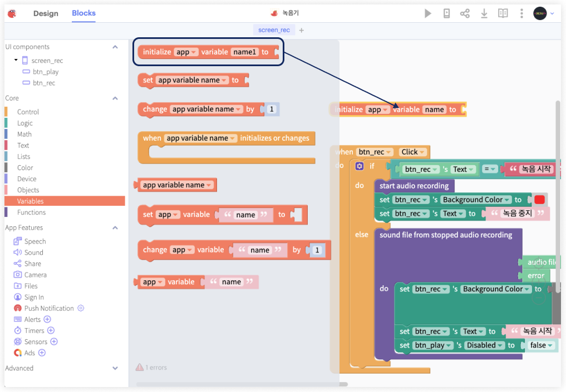
Task: Open Push Notification settings gear
Action: (x=81, y=308)
